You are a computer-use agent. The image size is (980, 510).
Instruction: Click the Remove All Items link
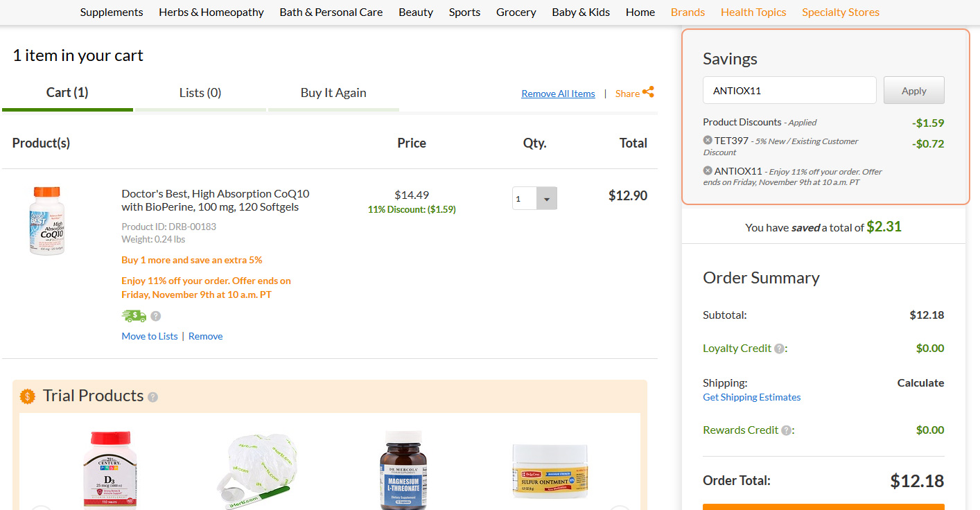[558, 94]
